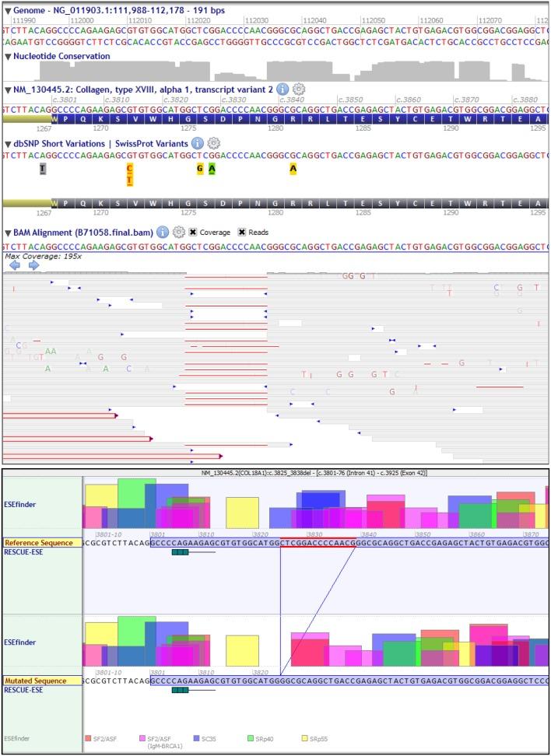
Task: Click the red-underlined deleted region in Reference Sequence
Action: coord(318,543)
